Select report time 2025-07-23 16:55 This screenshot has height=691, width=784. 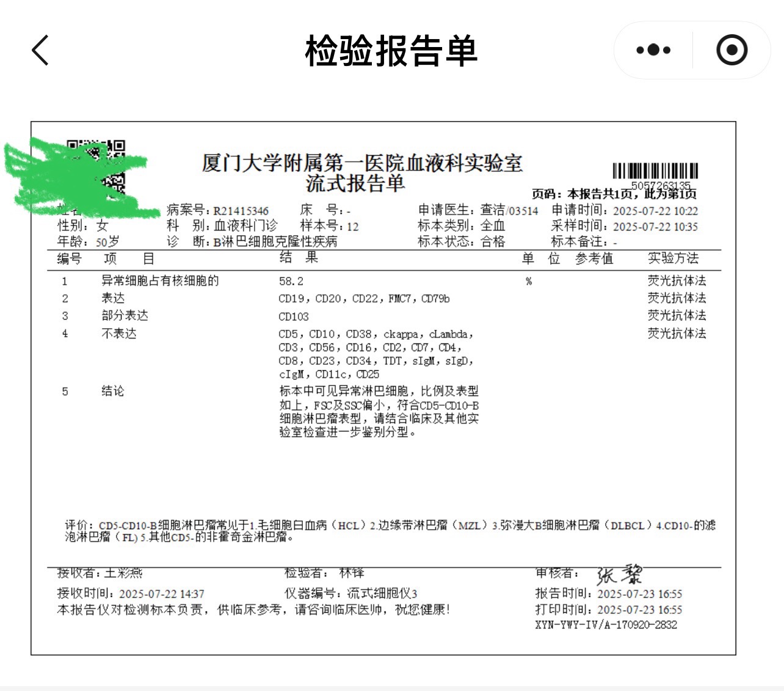(x=640, y=594)
